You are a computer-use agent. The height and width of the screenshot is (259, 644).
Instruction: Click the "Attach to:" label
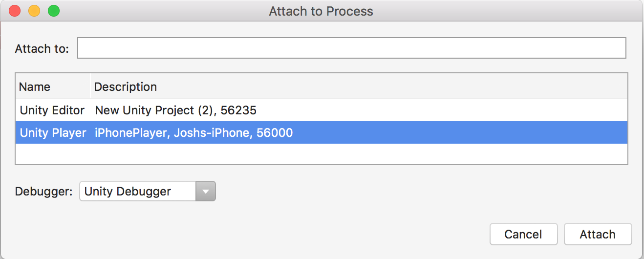click(x=42, y=49)
